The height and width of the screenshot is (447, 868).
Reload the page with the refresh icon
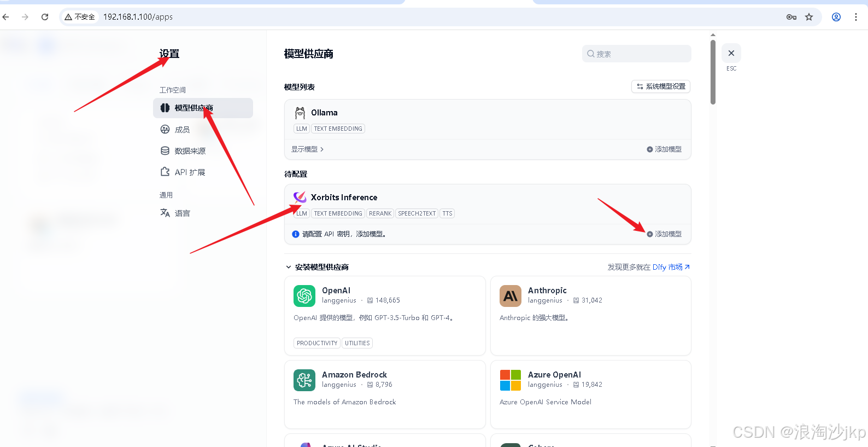45,17
